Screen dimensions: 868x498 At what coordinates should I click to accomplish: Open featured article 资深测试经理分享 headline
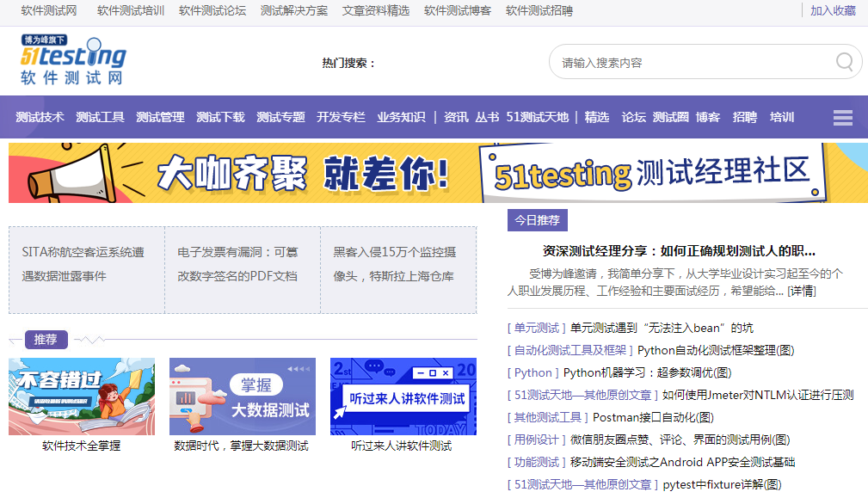[679, 251]
